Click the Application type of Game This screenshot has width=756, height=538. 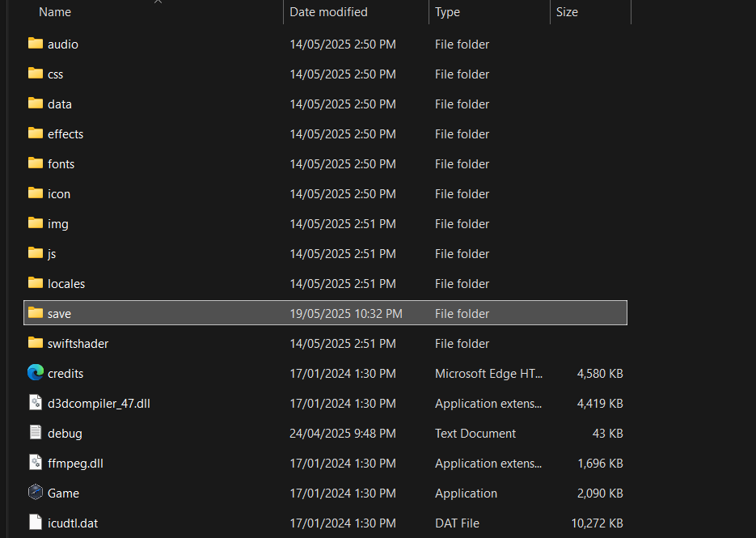pyautogui.click(x=466, y=494)
